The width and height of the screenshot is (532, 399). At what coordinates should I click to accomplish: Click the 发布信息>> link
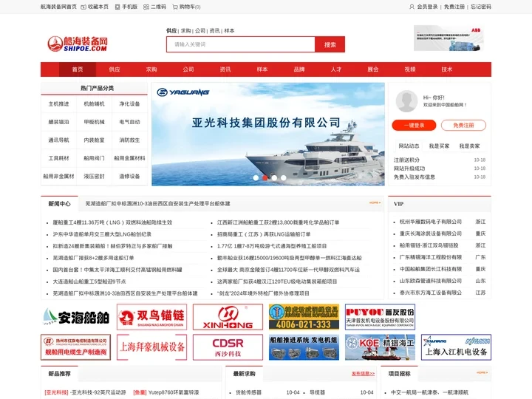[x=363, y=374]
